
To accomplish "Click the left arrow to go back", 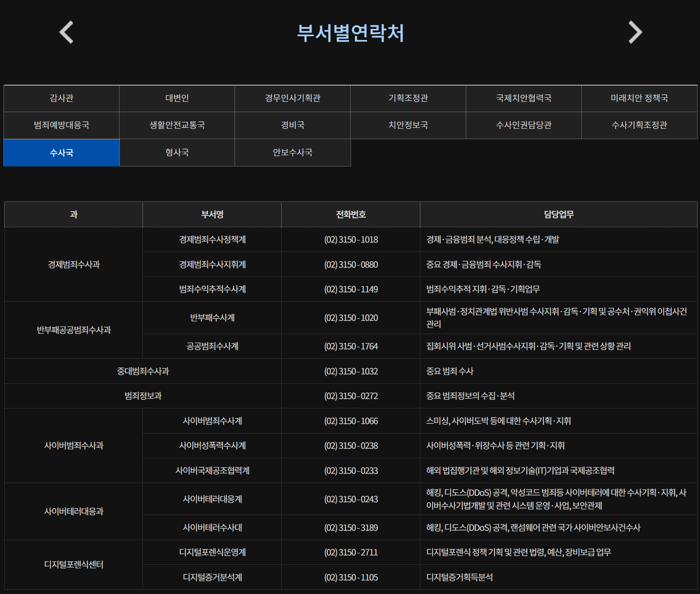I will [66, 32].
